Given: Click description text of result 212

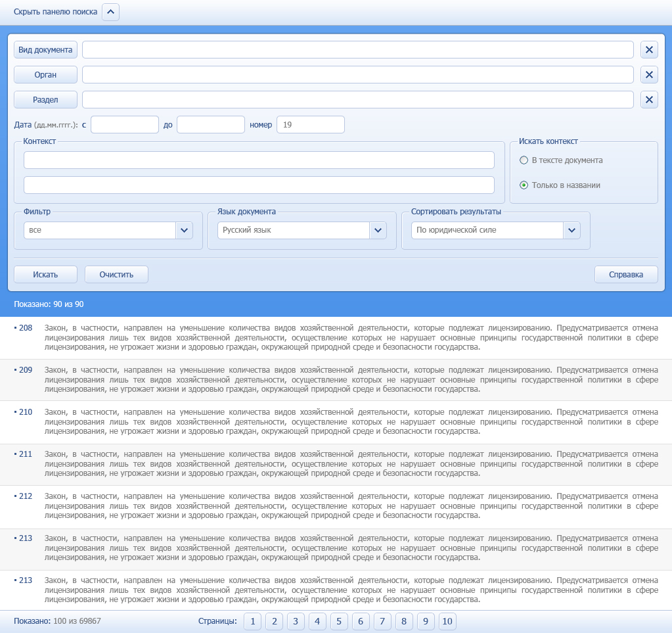Looking at the screenshot, I should tap(351, 505).
